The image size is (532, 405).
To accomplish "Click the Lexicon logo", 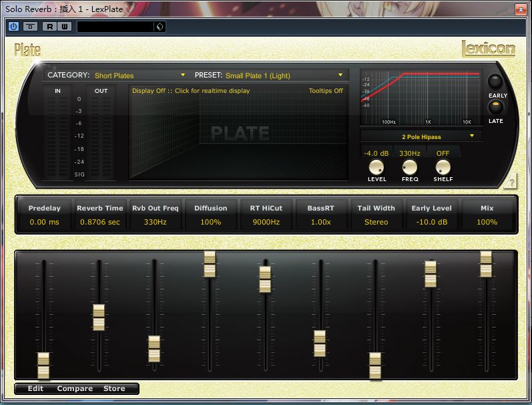I will (x=488, y=49).
